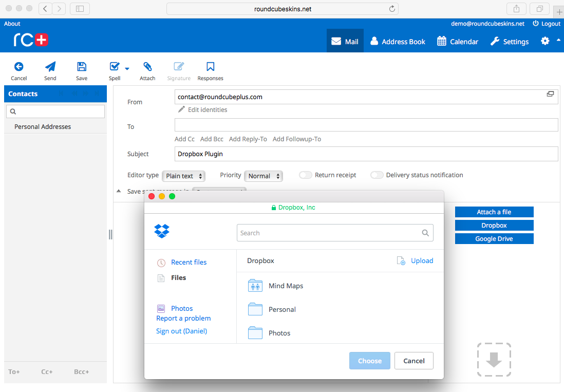The image size is (564, 392).
Task: Click the Photos folder icon in file list
Action: tap(255, 333)
